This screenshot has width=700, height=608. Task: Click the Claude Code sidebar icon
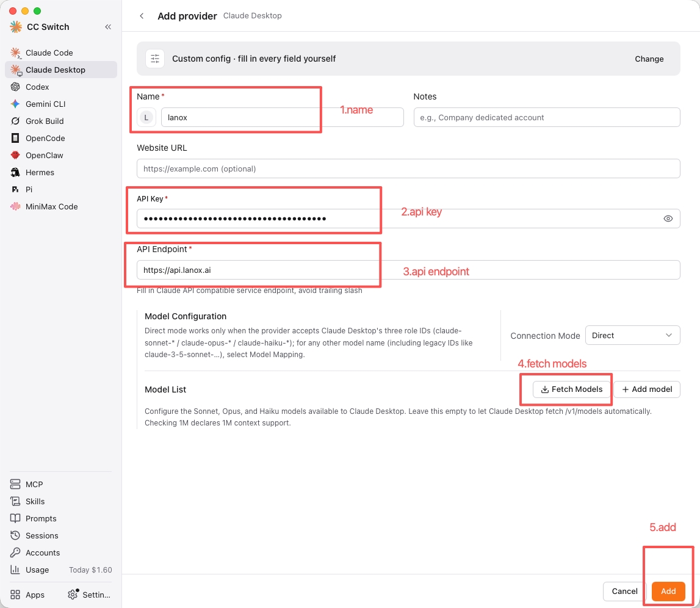[x=16, y=52]
